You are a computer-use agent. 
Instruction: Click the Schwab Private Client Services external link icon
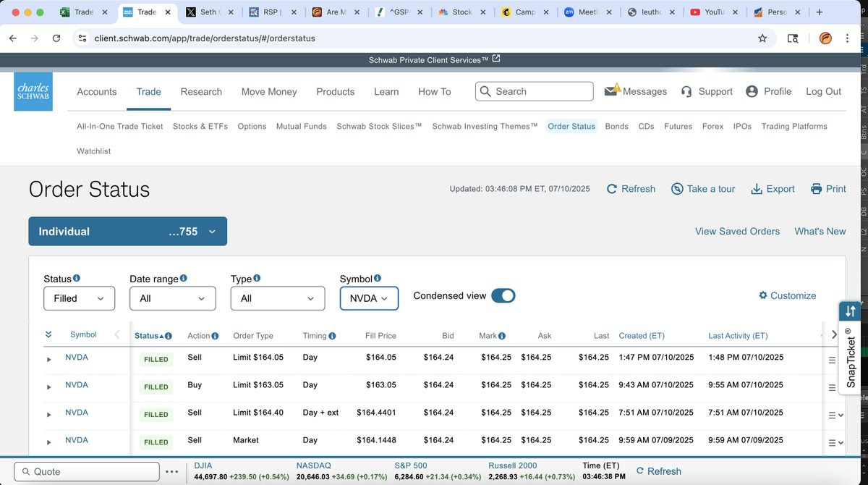pos(496,59)
